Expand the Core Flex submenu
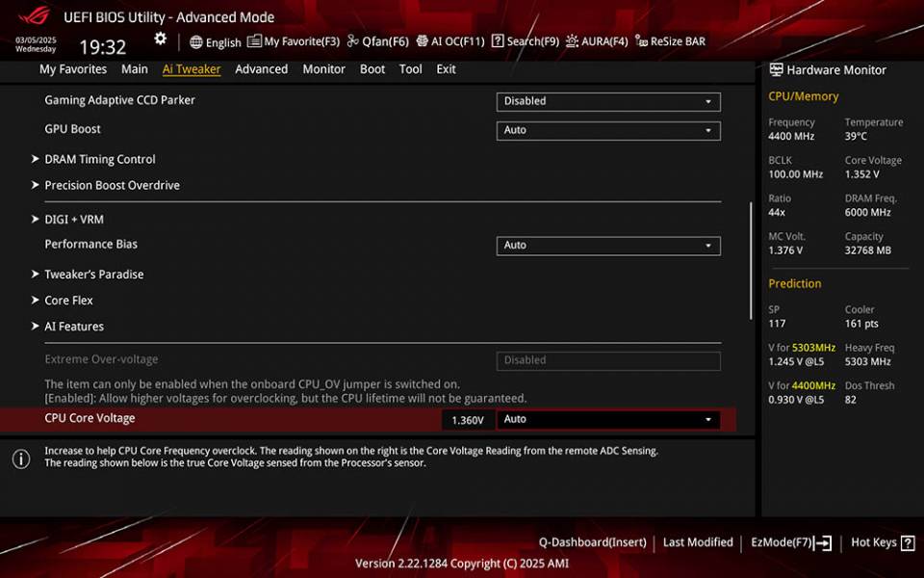 click(68, 301)
